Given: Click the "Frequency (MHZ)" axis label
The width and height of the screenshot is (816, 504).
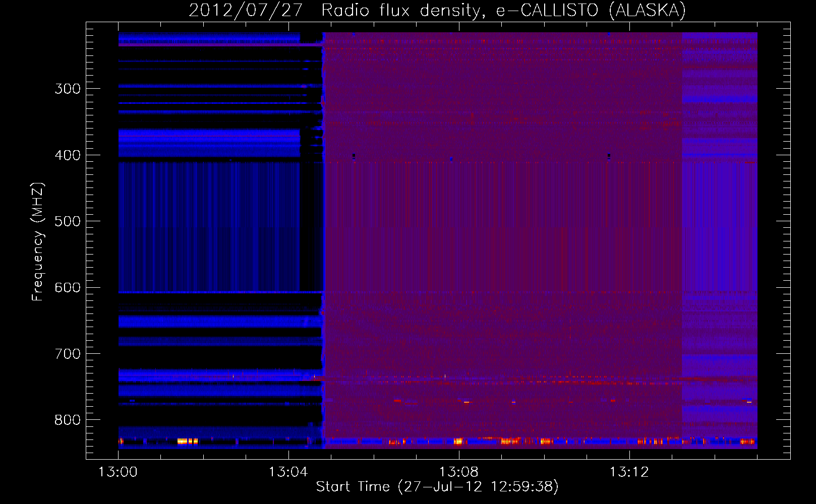Looking at the screenshot, I should point(38,241).
